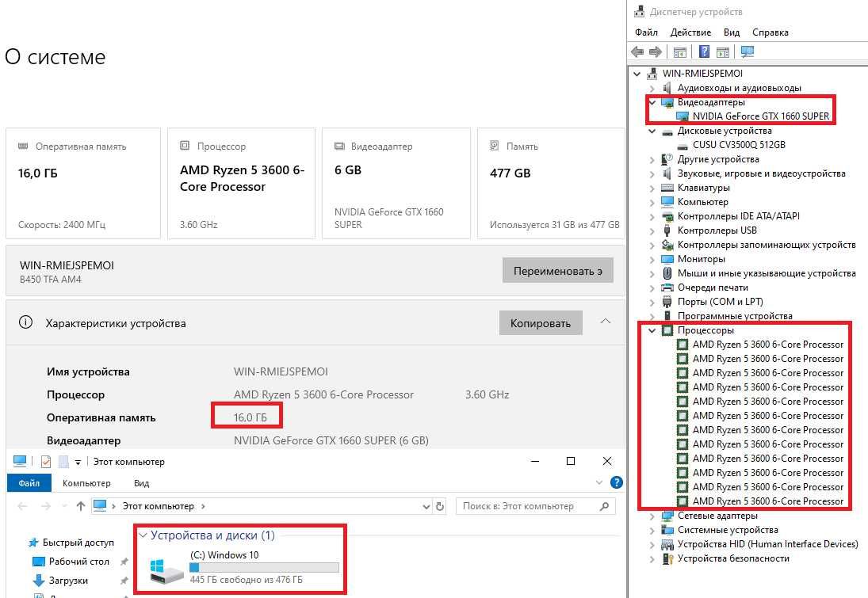The height and width of the screenshot is (598, 868).
Task: Collapse the Характеристики устройства section chevron
Action: point(606,322)
